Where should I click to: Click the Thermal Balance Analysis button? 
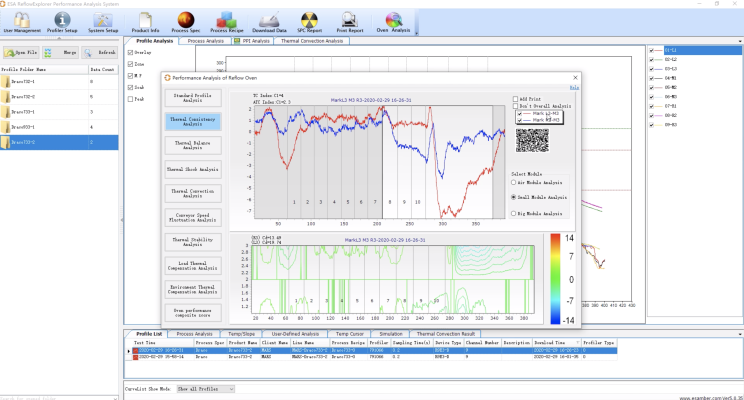pyautogui.click(x=193, y=144)
